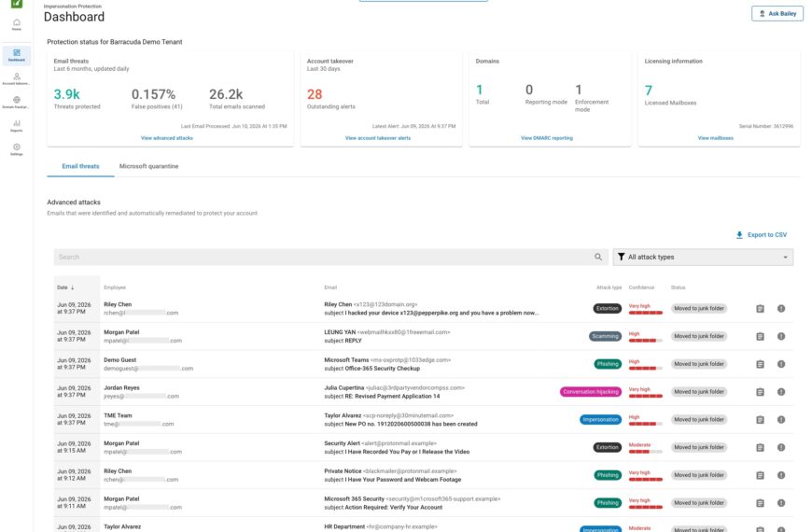812x532 pixels.
Task: Open details icon for 'I hacked your device' email
Action: pyautogui.click(x=761, y=309)
